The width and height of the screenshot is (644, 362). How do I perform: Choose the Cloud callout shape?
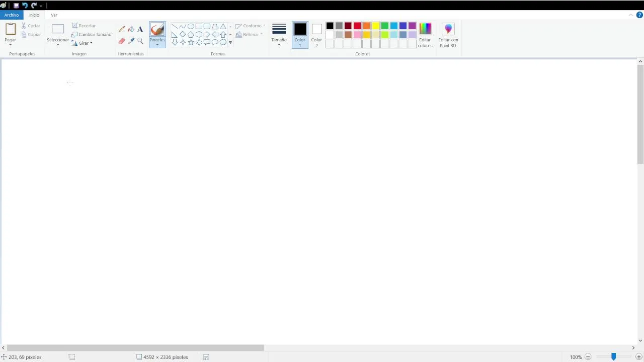point(223,42)
